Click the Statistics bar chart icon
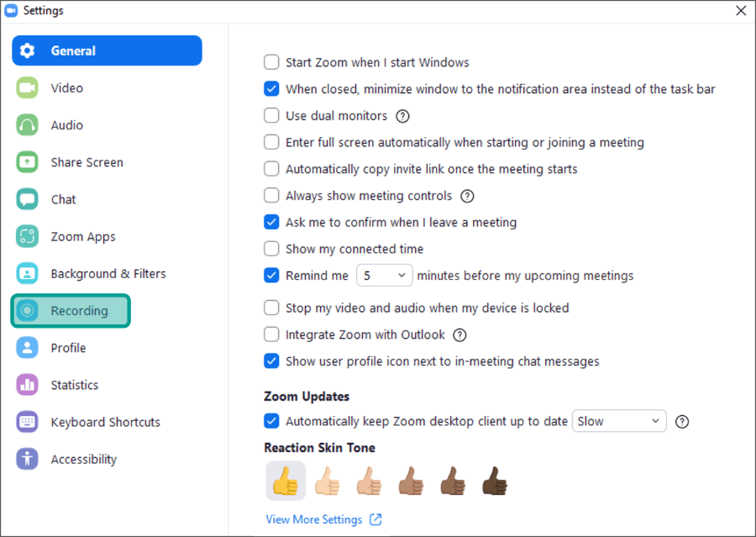Viewport: 756px width, 537px height. click(x=27, y=385)
